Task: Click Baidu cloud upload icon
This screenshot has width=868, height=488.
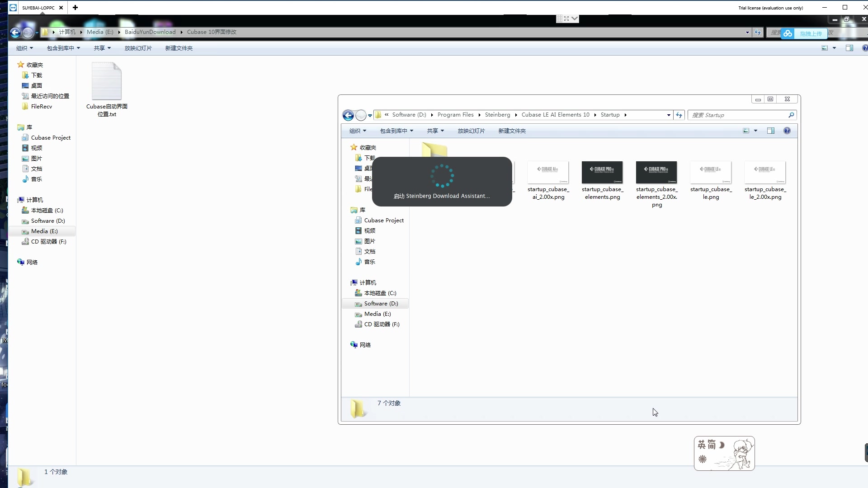Action: point(788,33)
